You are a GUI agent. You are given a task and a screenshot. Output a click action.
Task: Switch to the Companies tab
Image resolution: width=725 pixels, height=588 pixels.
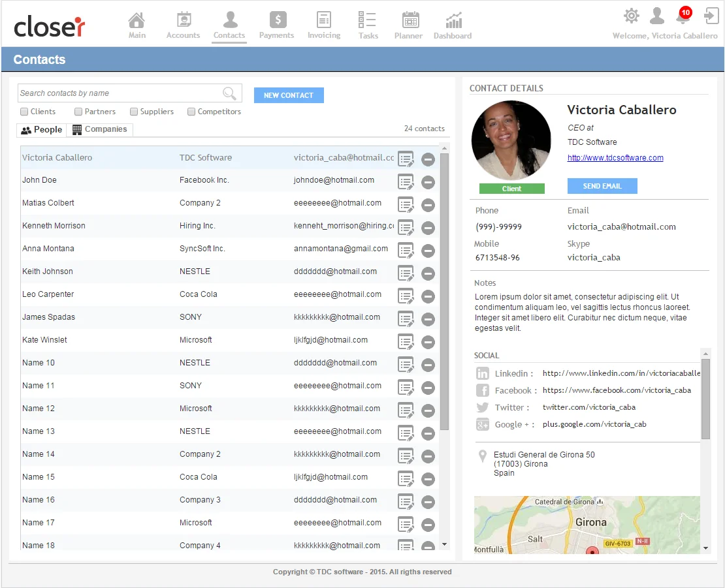(100, 130)
